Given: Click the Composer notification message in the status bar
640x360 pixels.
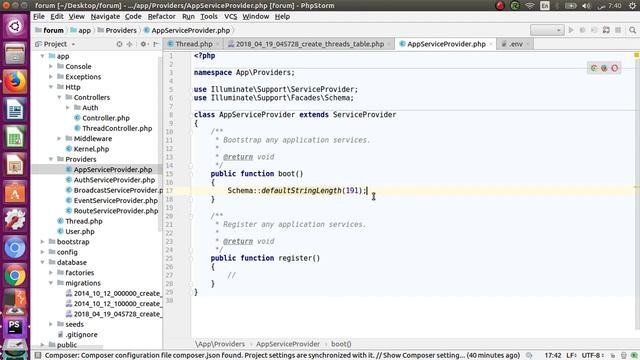Looking at the screenshot, I should point(282,356).
